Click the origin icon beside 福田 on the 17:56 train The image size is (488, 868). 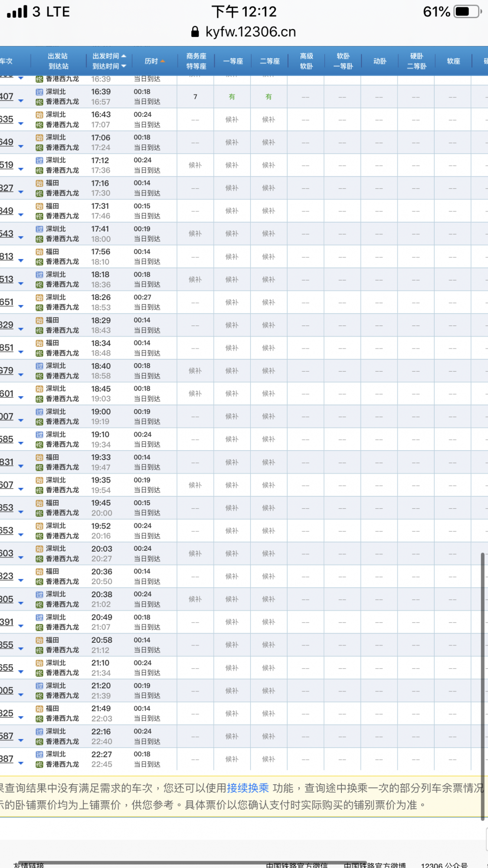coord(39,252)
